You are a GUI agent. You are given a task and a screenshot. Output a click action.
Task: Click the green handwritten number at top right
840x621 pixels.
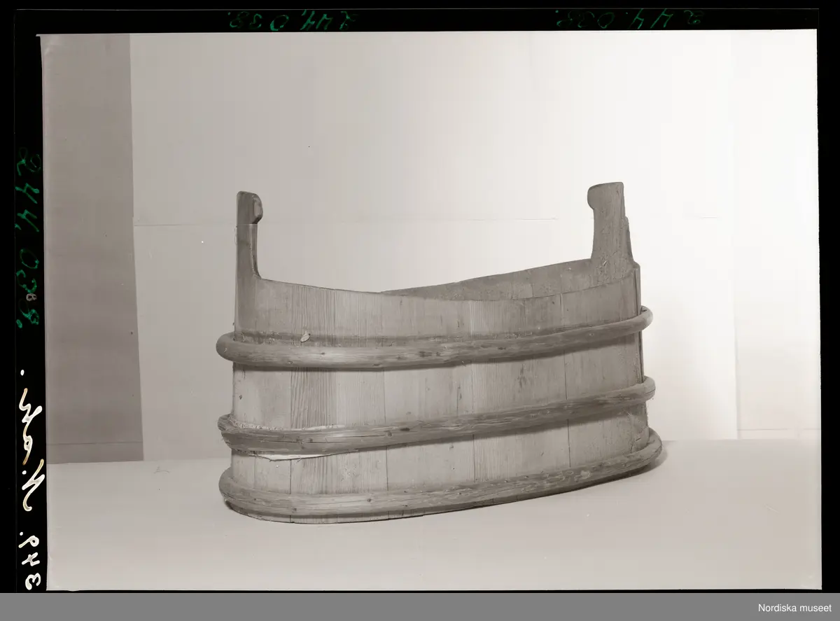[630, 20]
